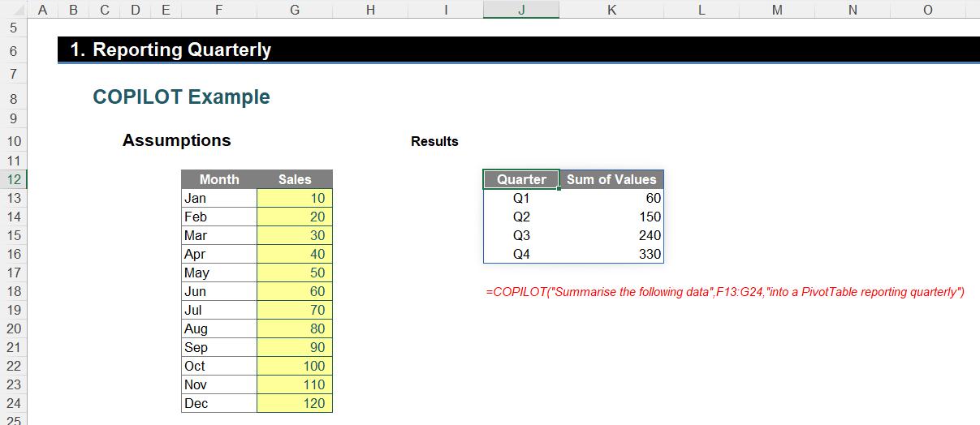Screen dimensions: 980x425
Task: Click the Dec sales value 120
Action: pos(295,403)
